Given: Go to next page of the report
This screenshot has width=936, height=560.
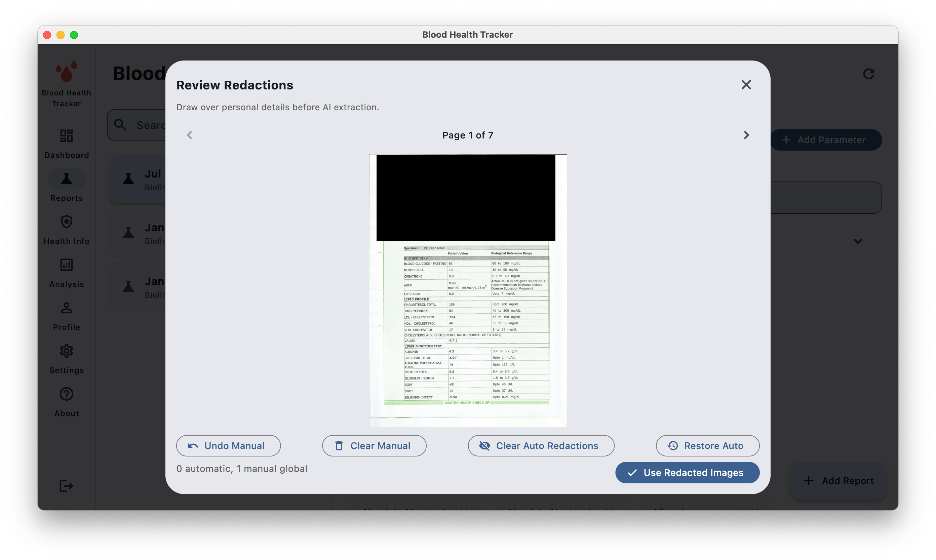Looking at the screenshot, I should (746, 135).
